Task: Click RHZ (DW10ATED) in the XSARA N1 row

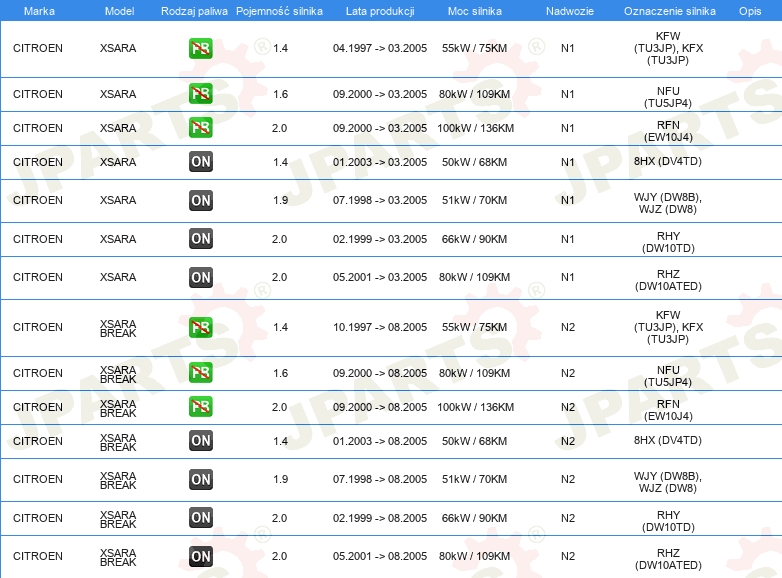Action: (668, 280)
